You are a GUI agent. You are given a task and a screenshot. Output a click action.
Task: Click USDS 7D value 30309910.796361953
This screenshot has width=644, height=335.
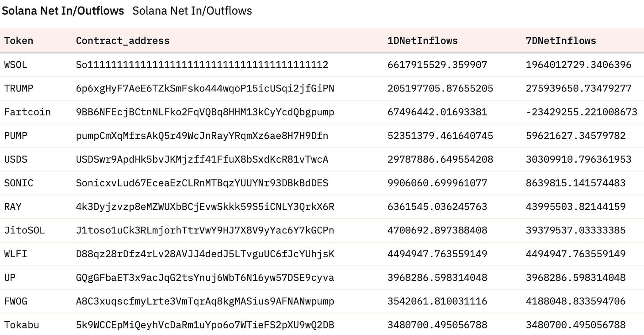tap(579, 160)
